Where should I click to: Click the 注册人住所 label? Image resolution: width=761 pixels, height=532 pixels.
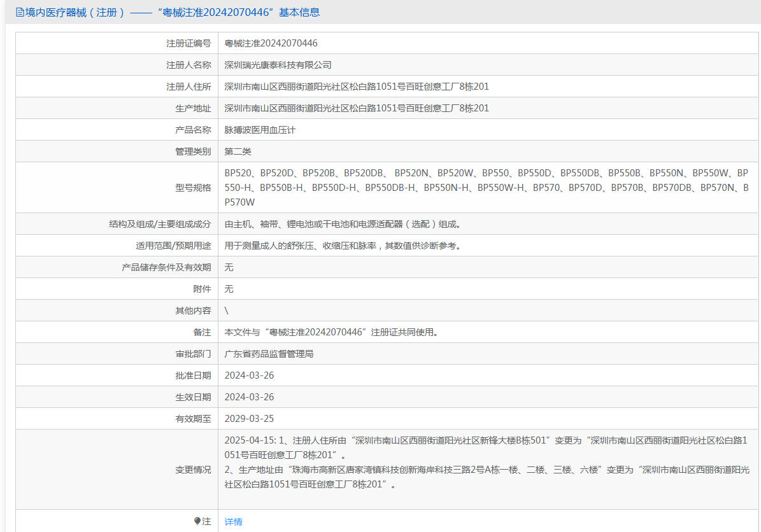coord(188,87)
